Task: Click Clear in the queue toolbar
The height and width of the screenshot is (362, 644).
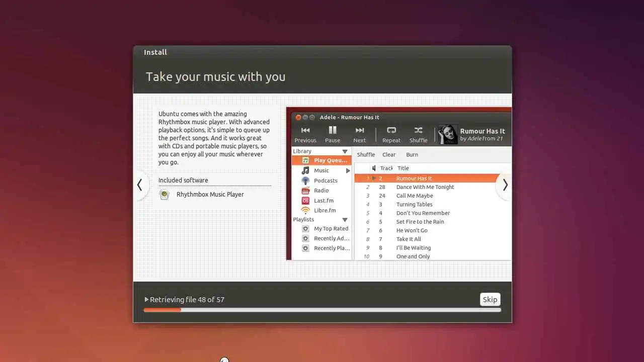Action: (x=389, y=155)
